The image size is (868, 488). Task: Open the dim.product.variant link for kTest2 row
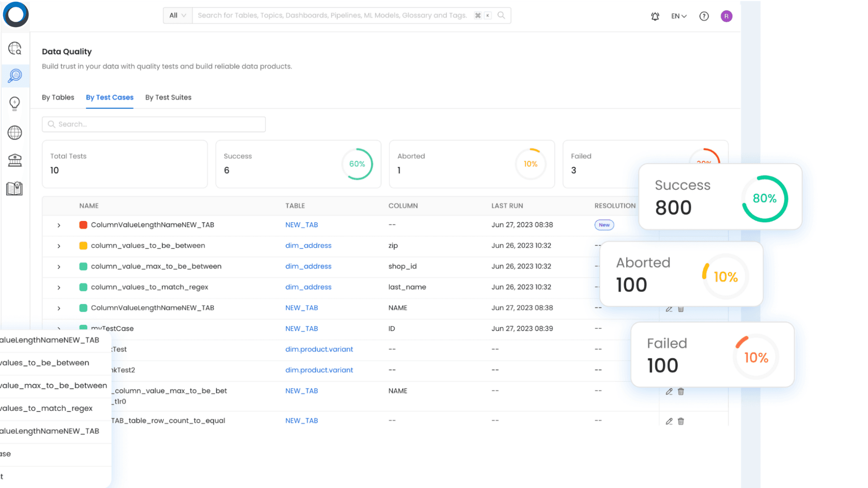pos(319,370)
